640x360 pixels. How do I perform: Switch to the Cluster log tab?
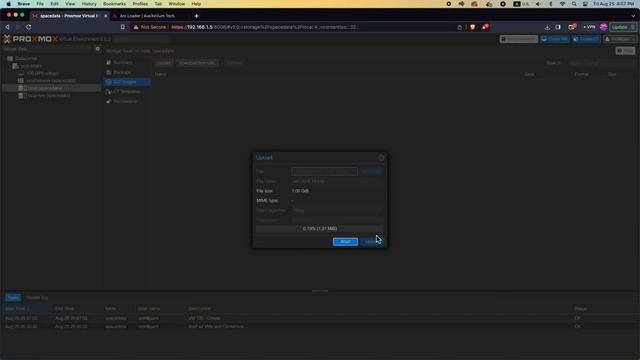37,298
